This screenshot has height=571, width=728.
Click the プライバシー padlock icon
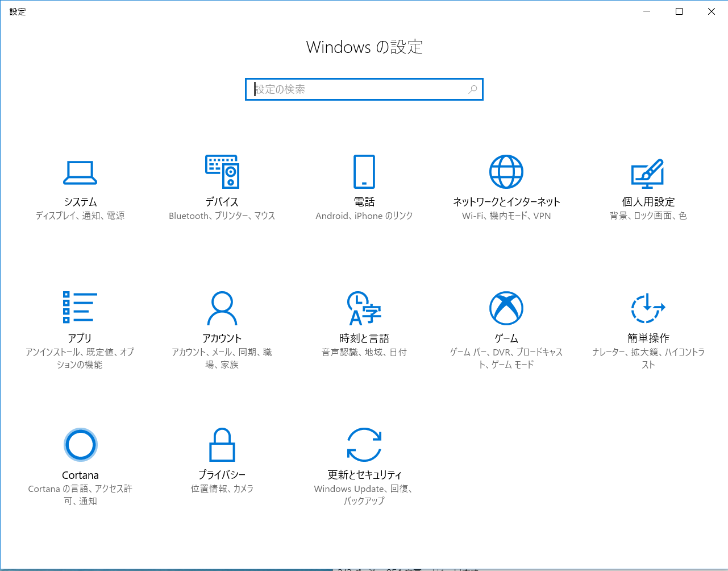tap(222, 445)
